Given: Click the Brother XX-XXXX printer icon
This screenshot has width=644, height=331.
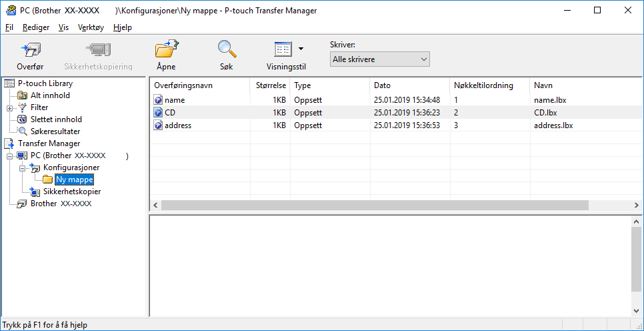Looking at the screenshot, I should point(22,204).
